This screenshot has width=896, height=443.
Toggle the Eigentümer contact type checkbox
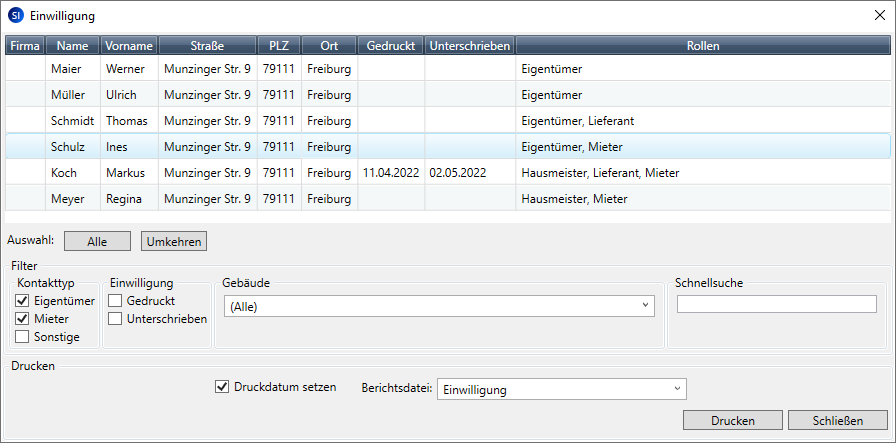tap(22, 301)
